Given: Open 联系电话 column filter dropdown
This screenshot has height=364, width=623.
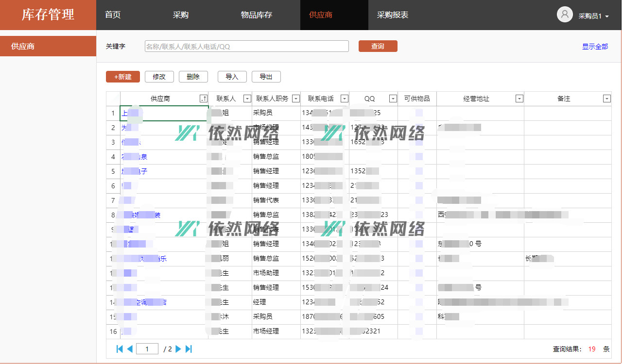Looking at the screenshot, I should (344, 99).
